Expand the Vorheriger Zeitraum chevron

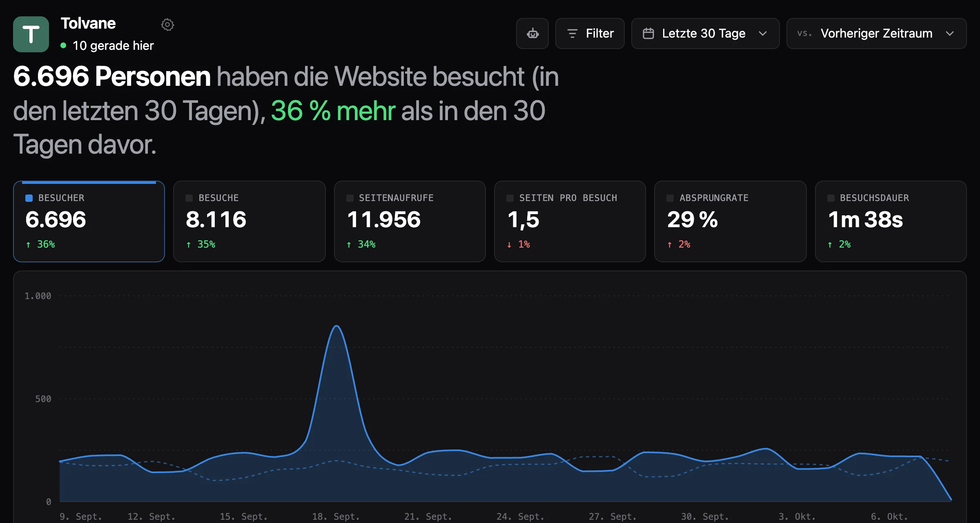950,34
